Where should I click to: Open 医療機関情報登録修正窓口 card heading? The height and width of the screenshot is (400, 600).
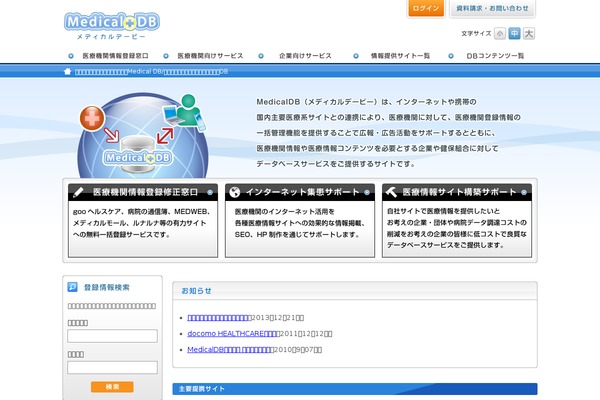click(x=145, y=192)
